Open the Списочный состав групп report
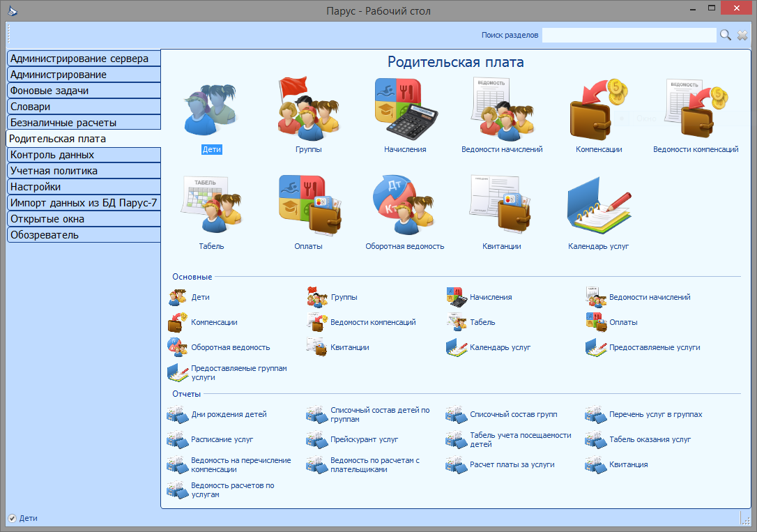 click(513, 414)
